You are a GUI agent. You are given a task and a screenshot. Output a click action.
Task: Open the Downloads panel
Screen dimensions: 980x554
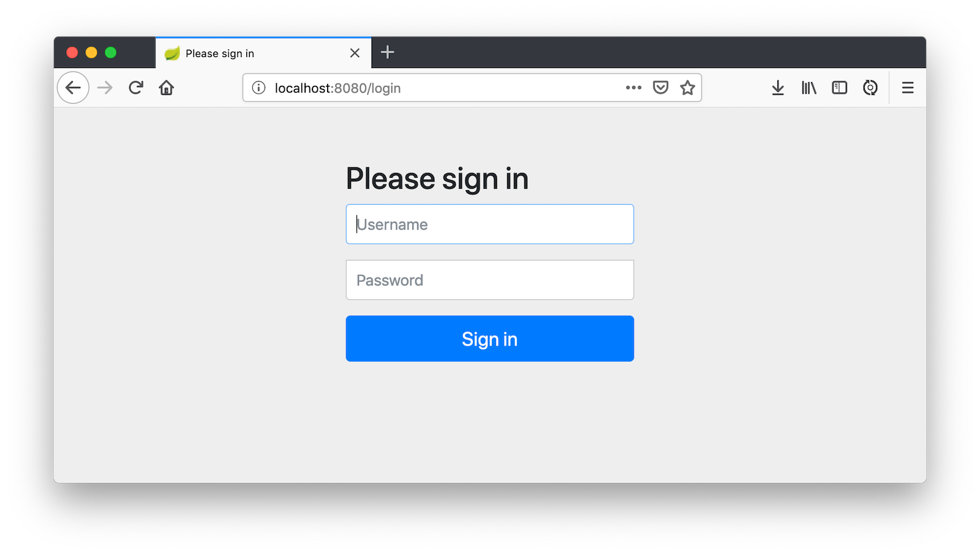pos(778,88)
